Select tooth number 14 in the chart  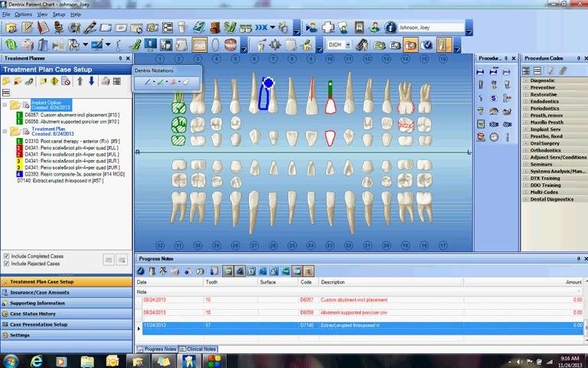click(405, 59)
